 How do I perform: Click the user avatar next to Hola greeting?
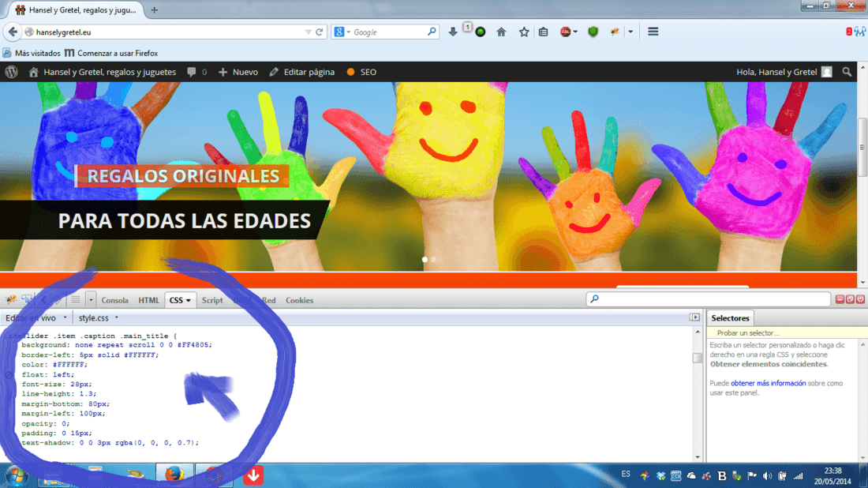point(826,72)
